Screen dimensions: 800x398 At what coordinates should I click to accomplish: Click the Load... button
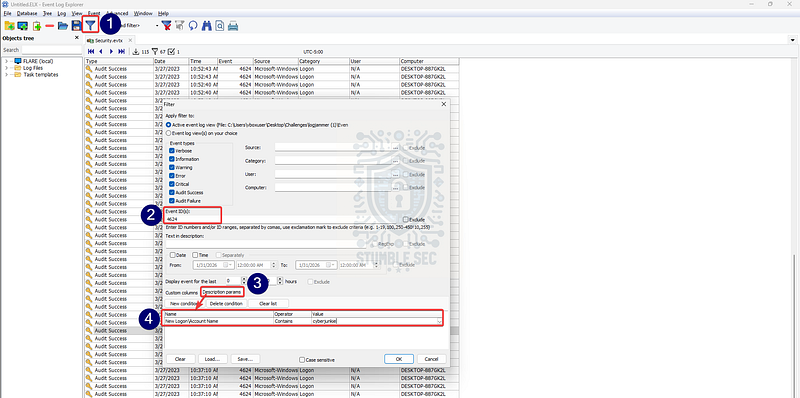point(212,359)
